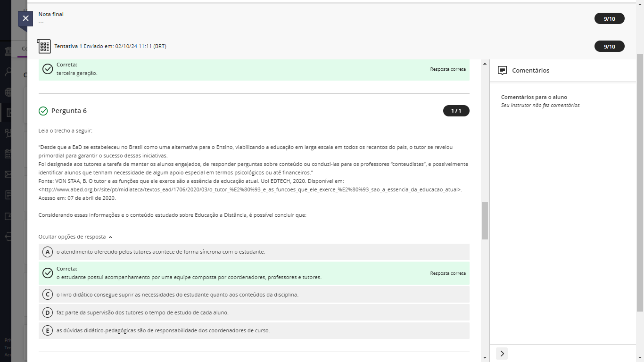
Task: Click the questions list scrollbar thumb
Action: click(x=485, y=221)
